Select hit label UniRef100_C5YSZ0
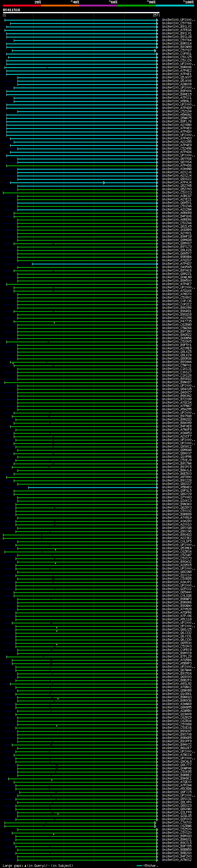The image size is (197, 868). tap(177, 833)
